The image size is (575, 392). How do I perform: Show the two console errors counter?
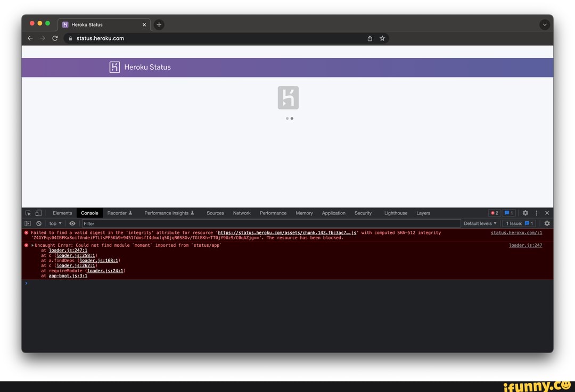coord(494,213)
